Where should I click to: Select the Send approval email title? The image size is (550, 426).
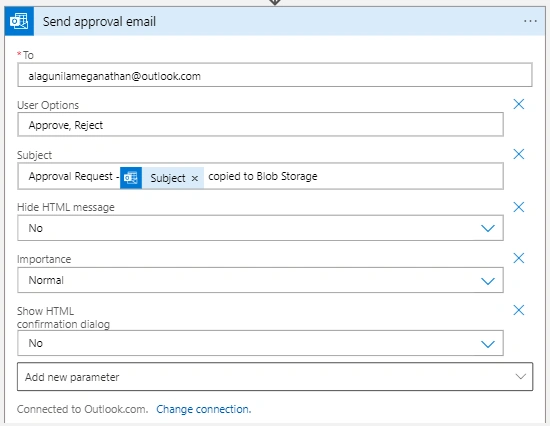(x=99, y=22)
